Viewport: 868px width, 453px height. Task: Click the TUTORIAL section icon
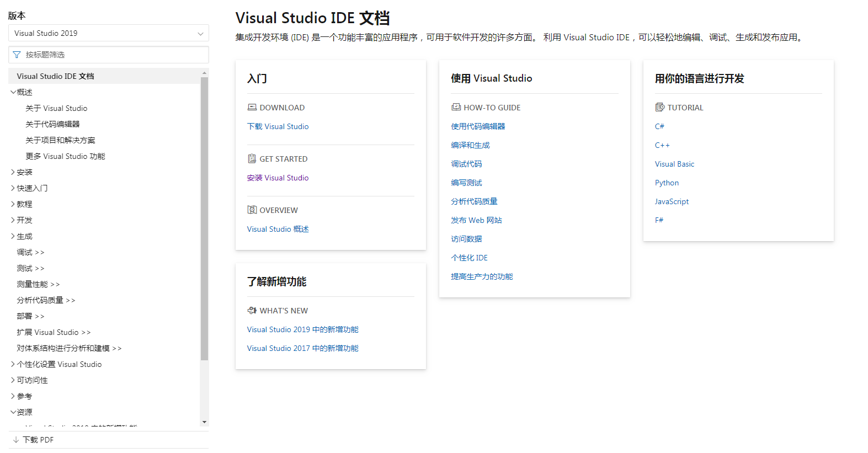[x=660, y=107]
